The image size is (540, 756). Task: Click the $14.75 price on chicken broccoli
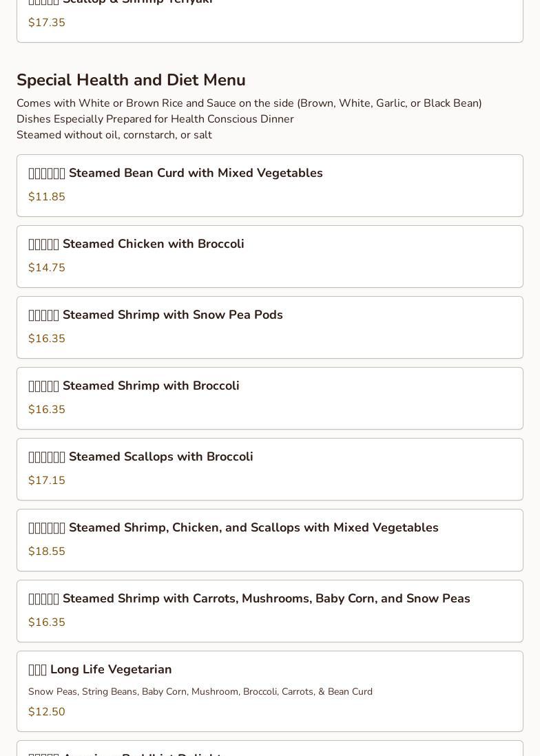click(47, 268)
